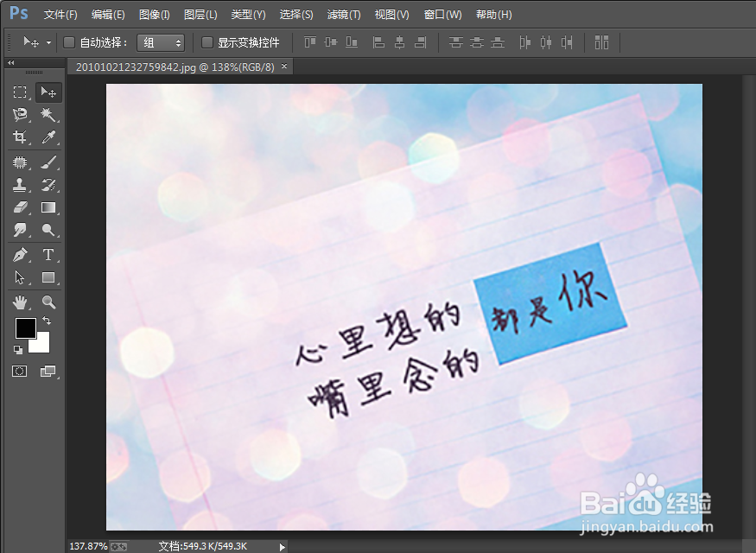
Task: Change the screen mode
Action: click(48, 371)
